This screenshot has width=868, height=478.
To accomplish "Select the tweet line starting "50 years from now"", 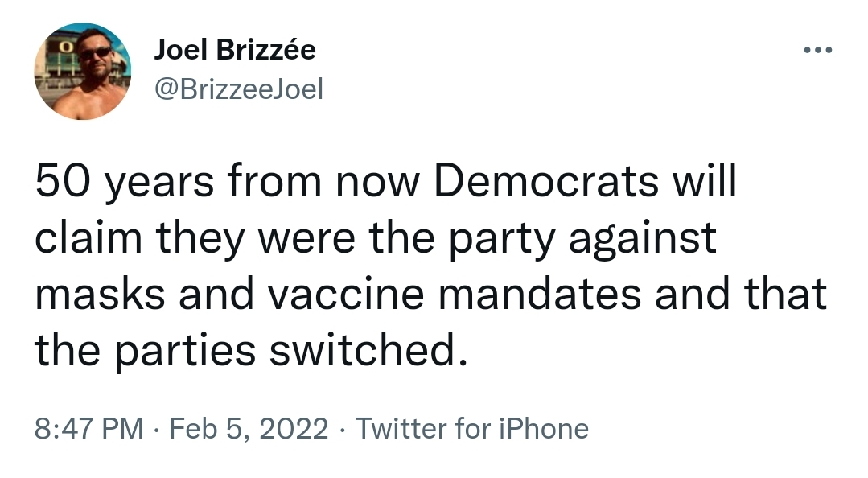I will tap(386, 182).
